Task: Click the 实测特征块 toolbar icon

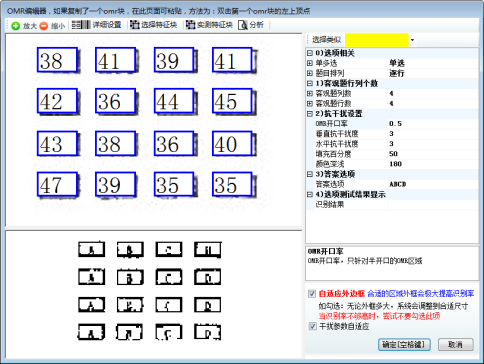Action: [190, 25]
